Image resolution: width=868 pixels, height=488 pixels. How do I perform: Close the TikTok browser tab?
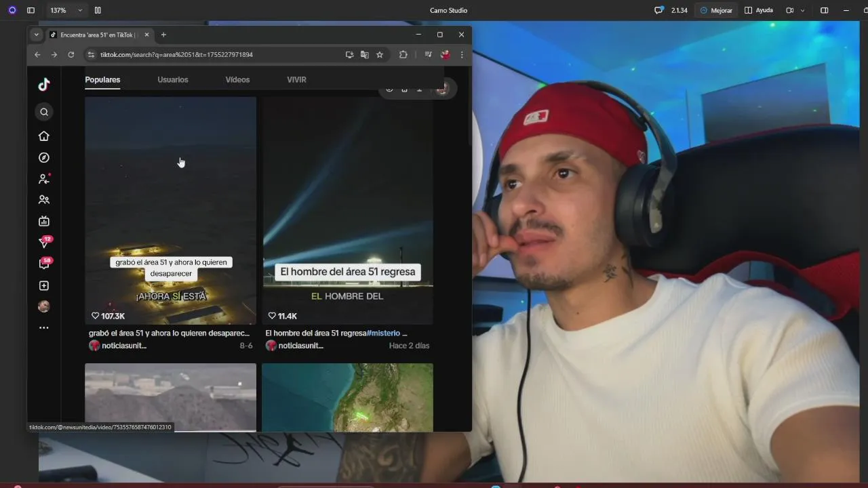point(146,35)
